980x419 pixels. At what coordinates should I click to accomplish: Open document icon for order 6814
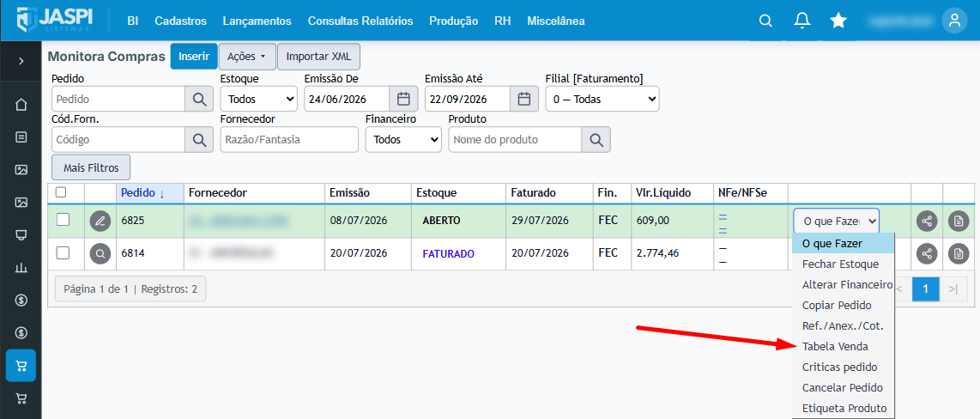pos(959,253)
